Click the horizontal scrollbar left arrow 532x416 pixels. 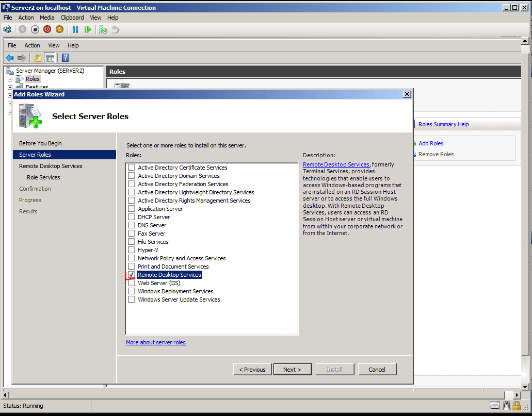pos(5,395)
